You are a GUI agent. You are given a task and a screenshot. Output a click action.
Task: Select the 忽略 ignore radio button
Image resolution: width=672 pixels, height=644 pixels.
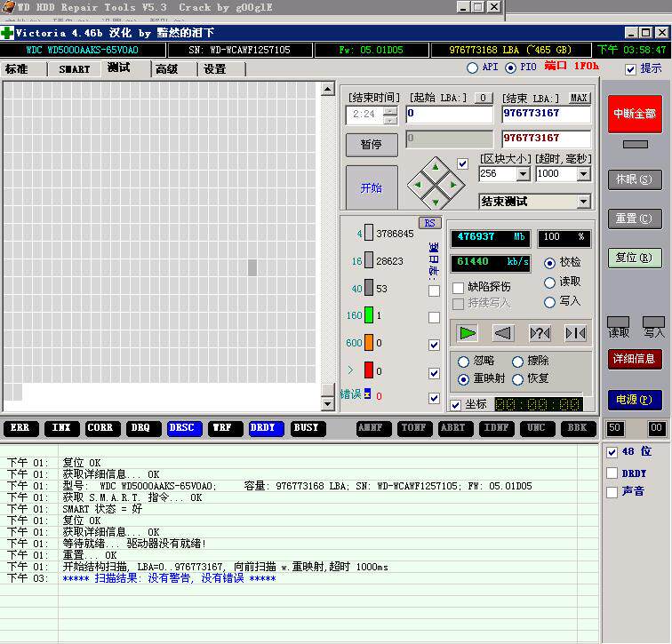click(463, 362)
